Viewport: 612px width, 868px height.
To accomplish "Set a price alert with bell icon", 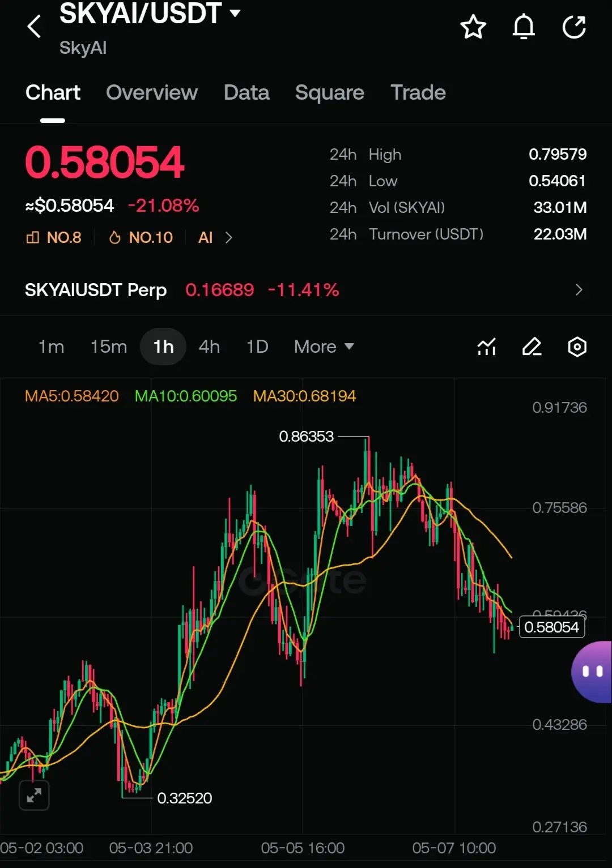I will 524,27.
